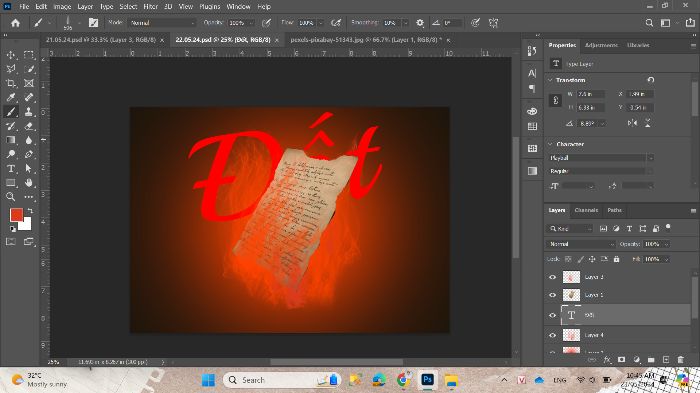Select the Dodge tool

(x=11, y=154)
